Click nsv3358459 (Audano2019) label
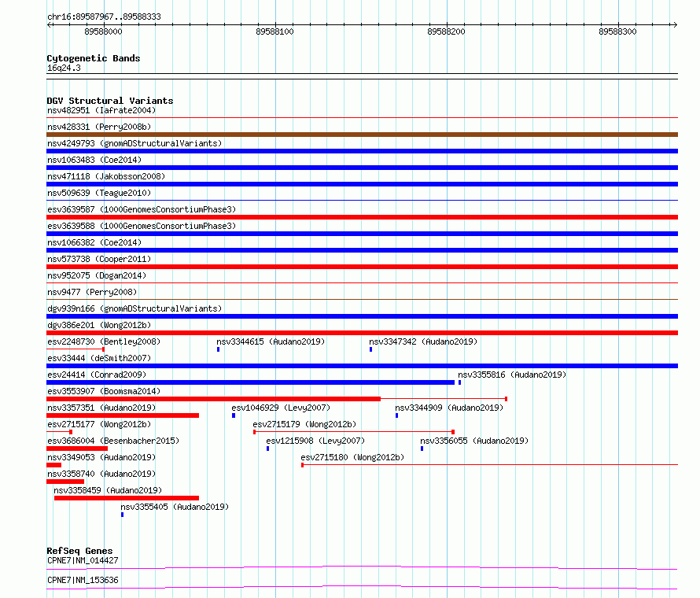 click(x=108, y=490)
